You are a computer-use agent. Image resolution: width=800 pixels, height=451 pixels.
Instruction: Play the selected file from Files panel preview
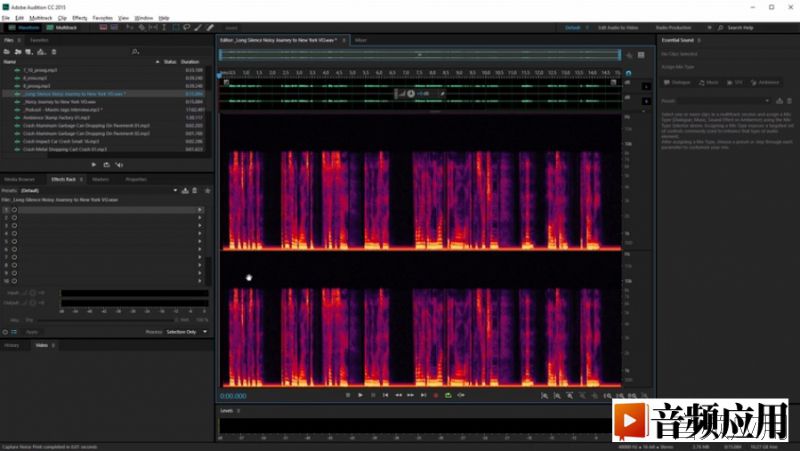click(94, 165)
